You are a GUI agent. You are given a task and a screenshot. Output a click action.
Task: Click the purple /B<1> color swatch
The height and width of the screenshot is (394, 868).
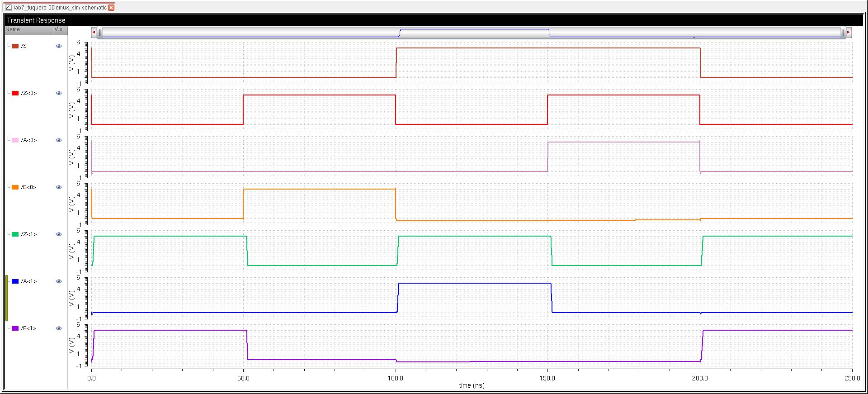point(15,328)
